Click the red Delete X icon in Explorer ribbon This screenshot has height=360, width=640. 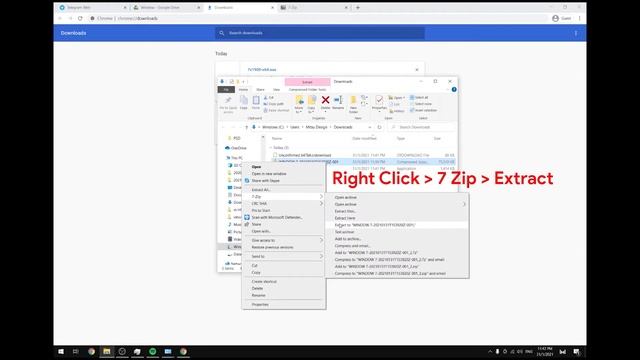(x=325, y=100)
